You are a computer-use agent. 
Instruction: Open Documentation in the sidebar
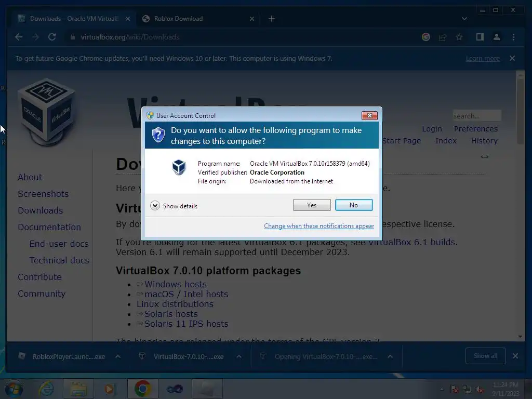(x=49, y=227)
